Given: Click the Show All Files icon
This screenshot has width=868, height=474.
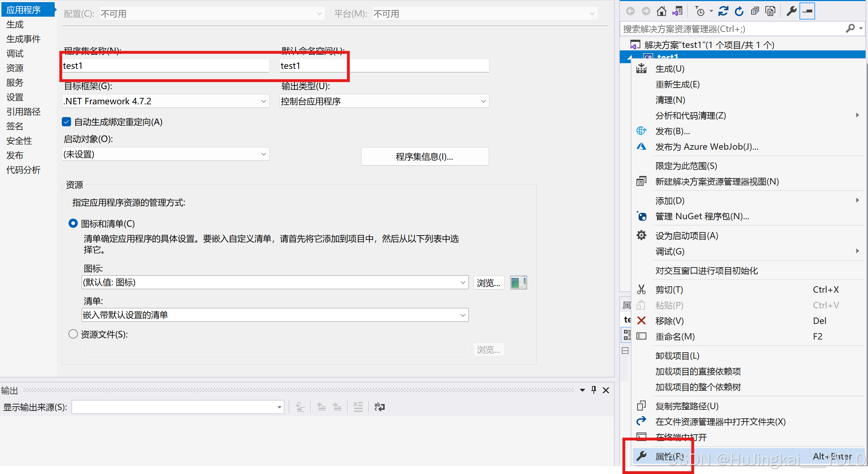Looking at the screenshot, I should [x=770, y=11].
